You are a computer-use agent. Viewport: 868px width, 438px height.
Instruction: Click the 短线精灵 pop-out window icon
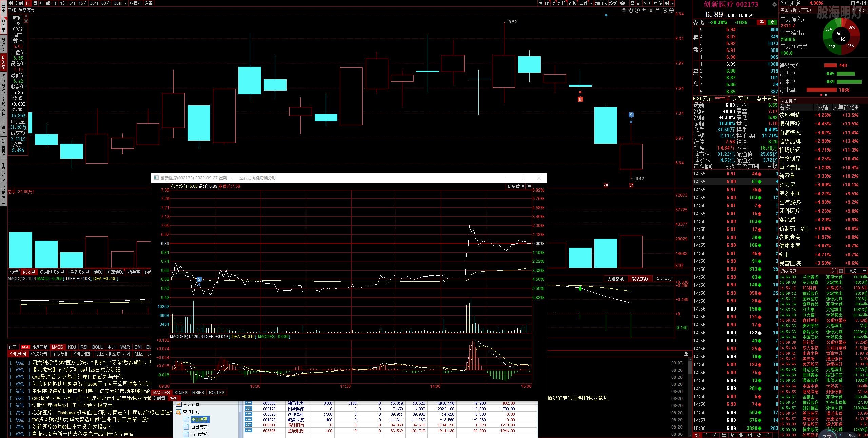834,271
